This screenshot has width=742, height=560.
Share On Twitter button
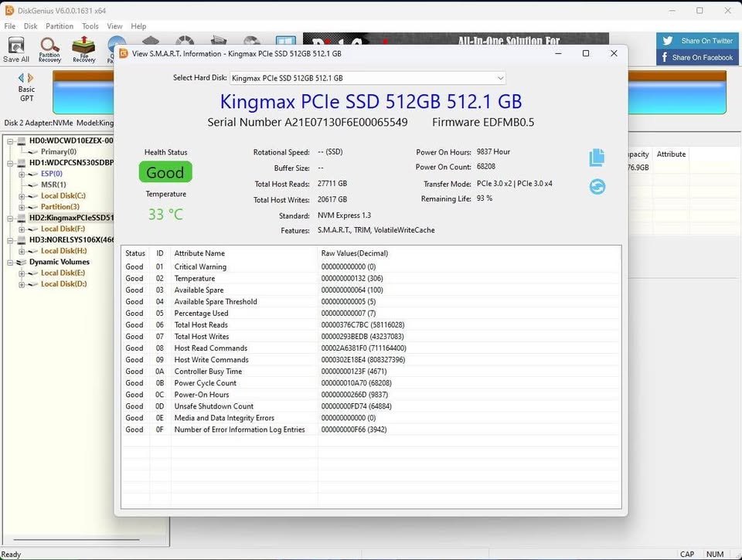point(699,41)
